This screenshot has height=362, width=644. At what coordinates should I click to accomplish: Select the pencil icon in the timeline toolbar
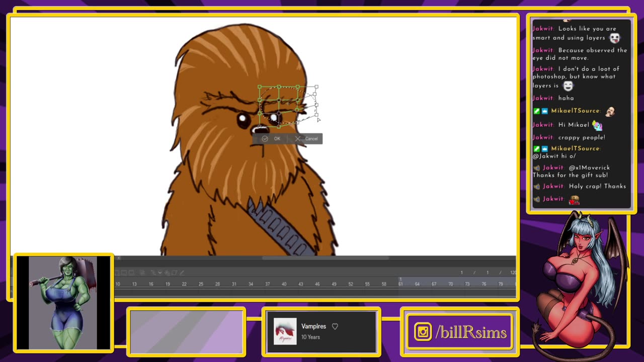[x=182, y=273]
